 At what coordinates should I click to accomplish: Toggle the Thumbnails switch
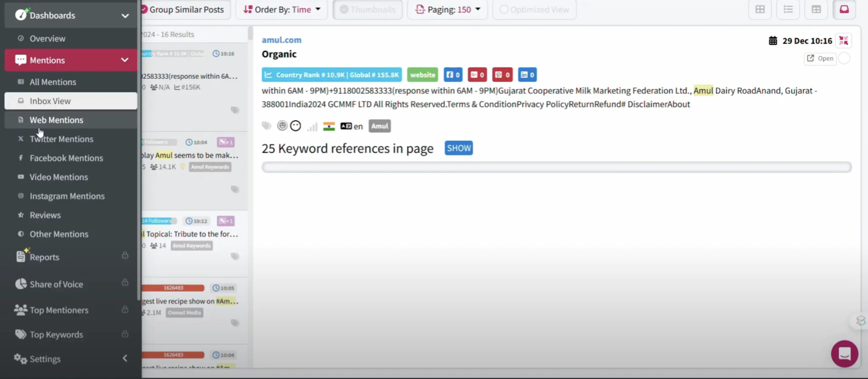[367, 9]
